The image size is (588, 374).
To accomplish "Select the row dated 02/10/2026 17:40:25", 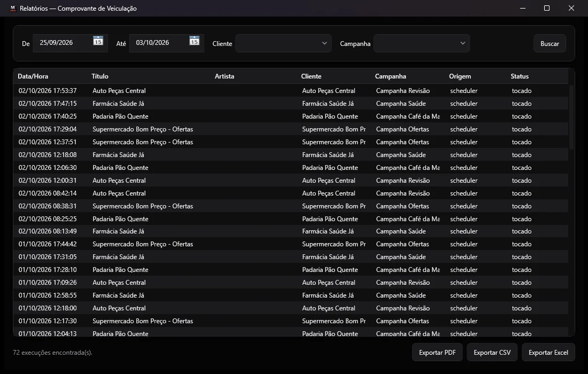I will 291,116.
